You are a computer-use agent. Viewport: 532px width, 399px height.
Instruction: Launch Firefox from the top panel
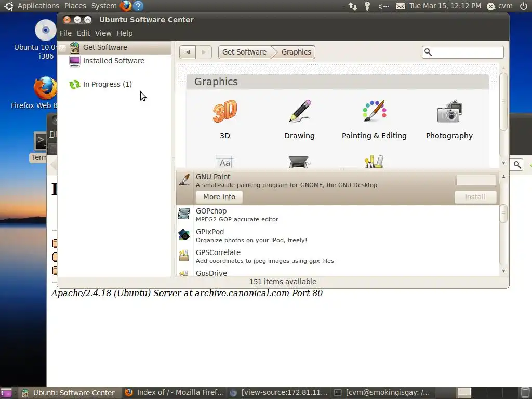pos(126,6)
